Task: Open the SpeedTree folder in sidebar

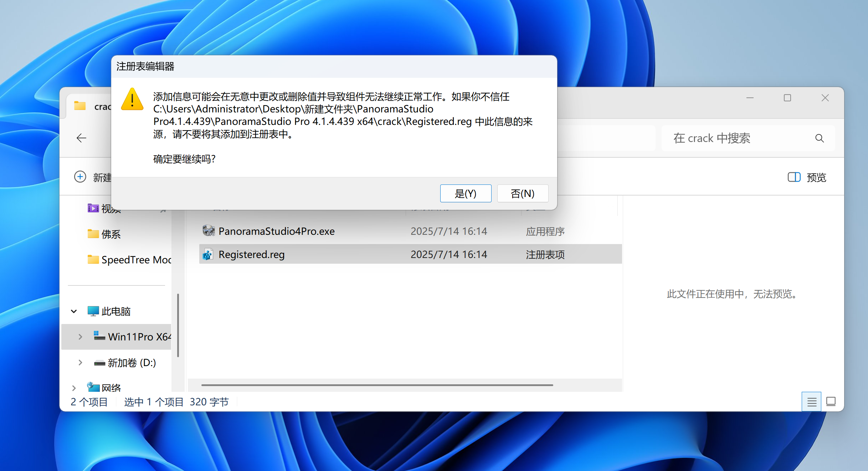Action: pyautogui.click(x=129, y=260)
